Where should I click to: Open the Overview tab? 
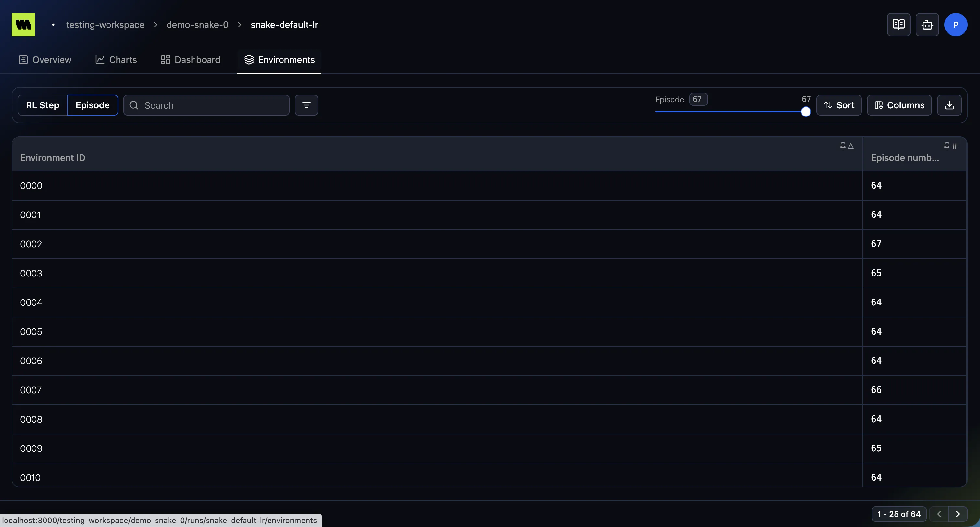point(45,60)
